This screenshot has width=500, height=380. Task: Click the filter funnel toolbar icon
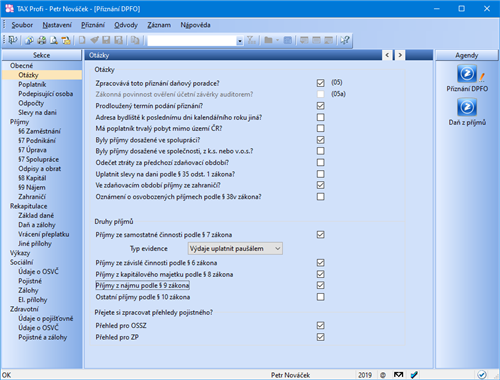coord(251,40)
